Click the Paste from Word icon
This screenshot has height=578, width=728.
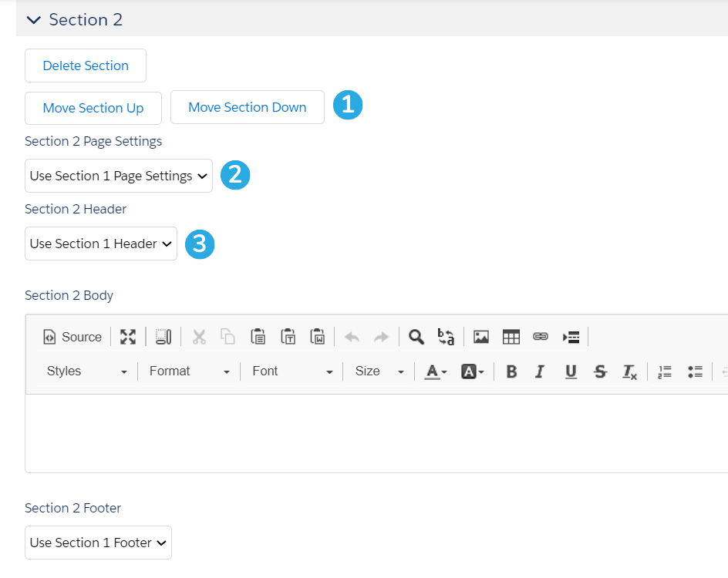point(318,337)
